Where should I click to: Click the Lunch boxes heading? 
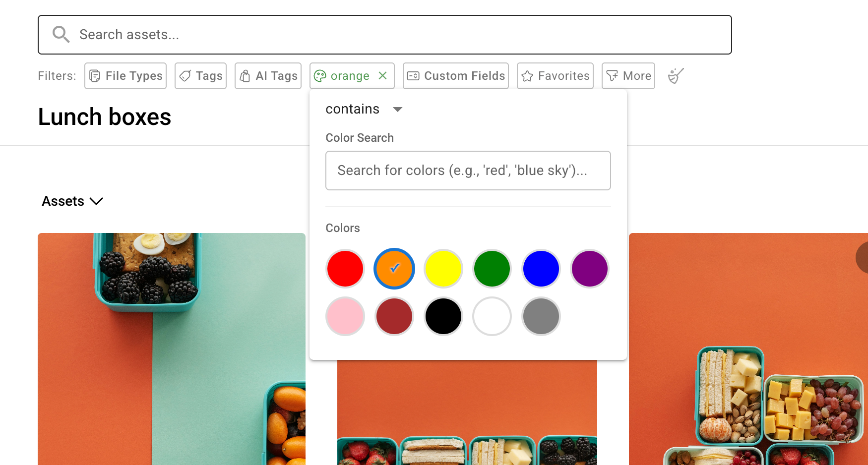[104, 116]
